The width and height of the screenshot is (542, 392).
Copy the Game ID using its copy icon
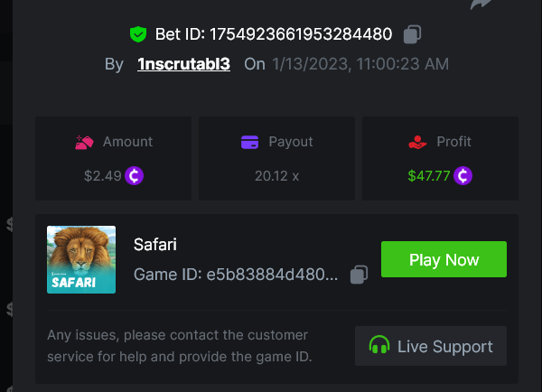pyautogui.click(x=359, y=275)
